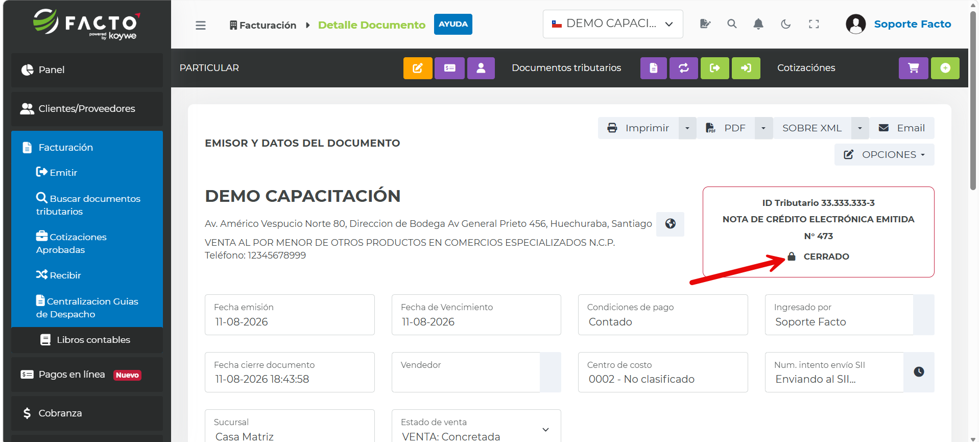The image size is (980, 442).
Task: Enter fullscreen mode icon
Action: pyautogui.click(x=814, y=24)
